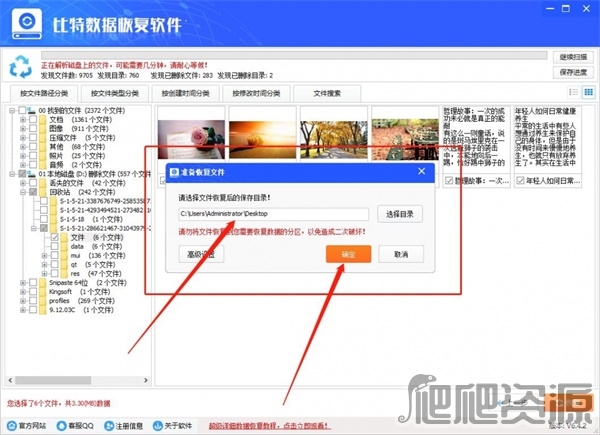Select the qt (5个文件) row

93,264
